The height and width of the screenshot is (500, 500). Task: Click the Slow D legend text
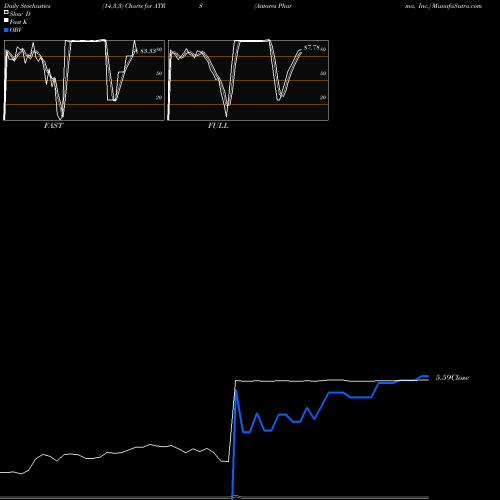(20, 14)
